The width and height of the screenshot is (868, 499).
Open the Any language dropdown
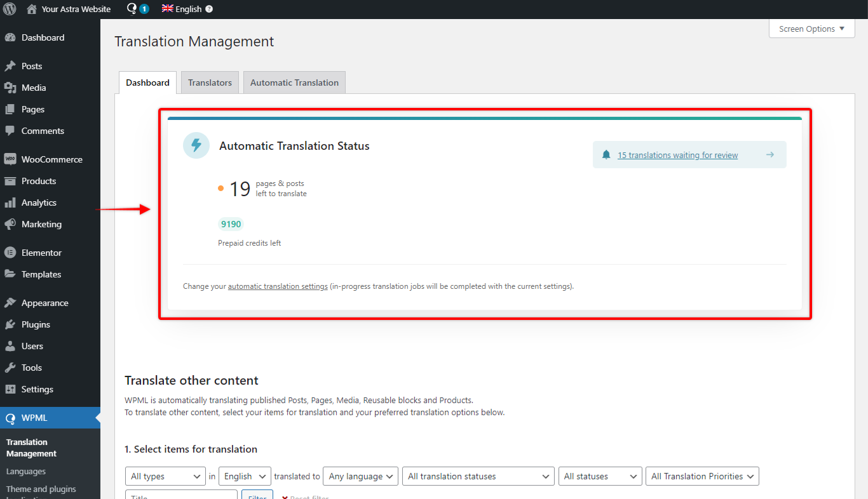pyautogui.click(x=360, y=476)
